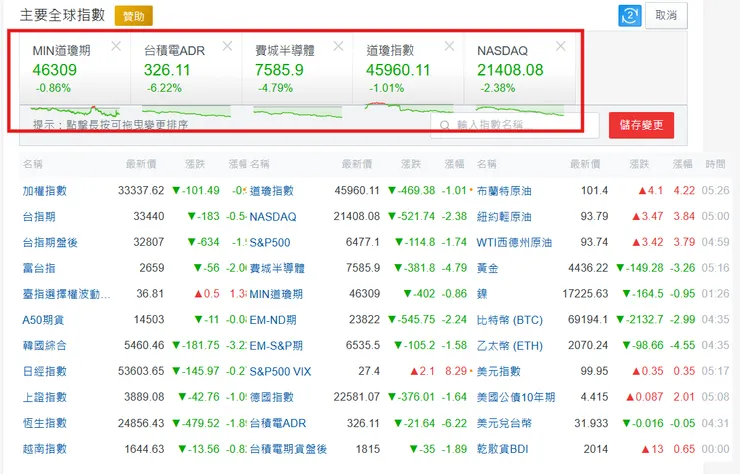
Task: Click the red 儲存變更 save button
Action: coord(641,125)
